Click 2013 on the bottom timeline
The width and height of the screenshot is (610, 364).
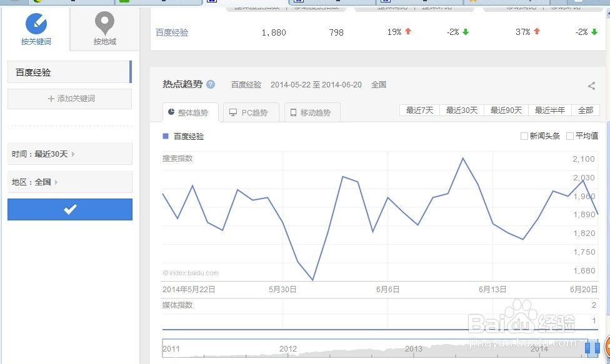pyautogui.click(x=413, y=349)
